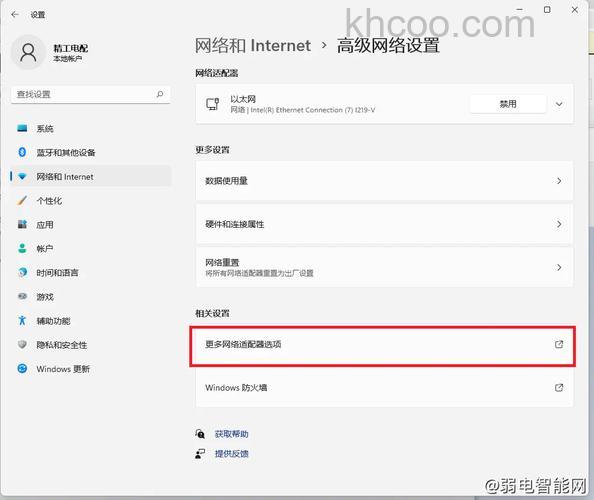Click the 隐私和安全性 shield icon
This screenshot has height=500, width=594.
click(x=22, y=344)
